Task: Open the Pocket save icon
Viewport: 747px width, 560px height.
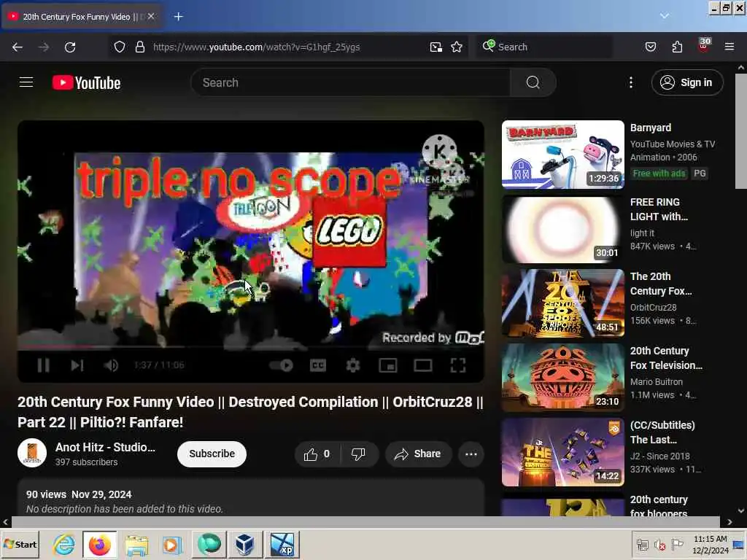Action: coord(650,47)
